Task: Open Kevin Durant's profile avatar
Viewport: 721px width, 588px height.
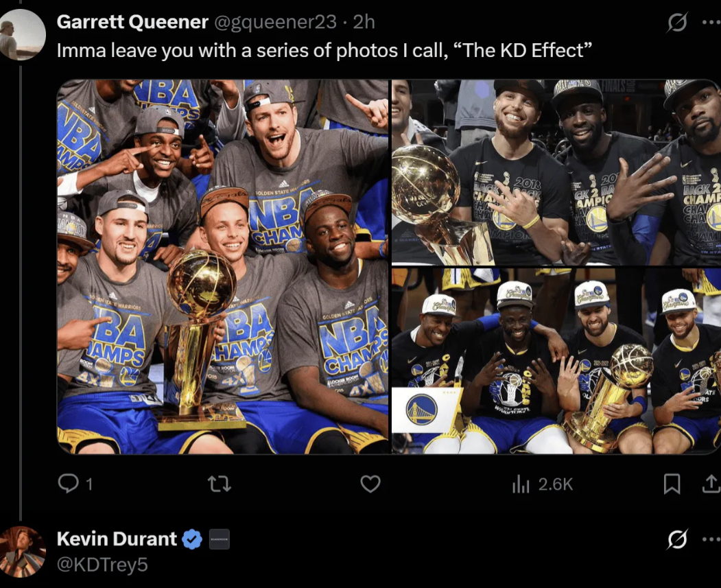Action: 23,551
